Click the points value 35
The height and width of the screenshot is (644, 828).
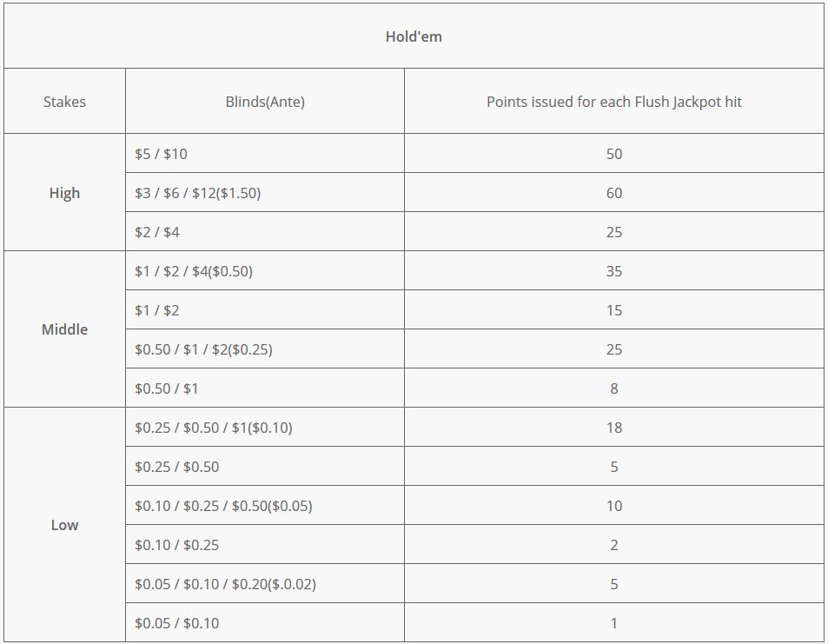coord(613,271)
